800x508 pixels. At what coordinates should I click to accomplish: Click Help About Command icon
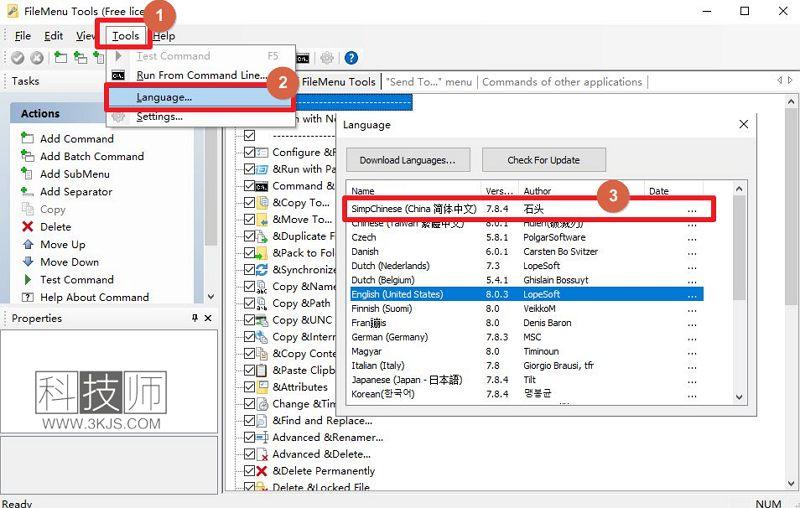[x=28, y=297]
